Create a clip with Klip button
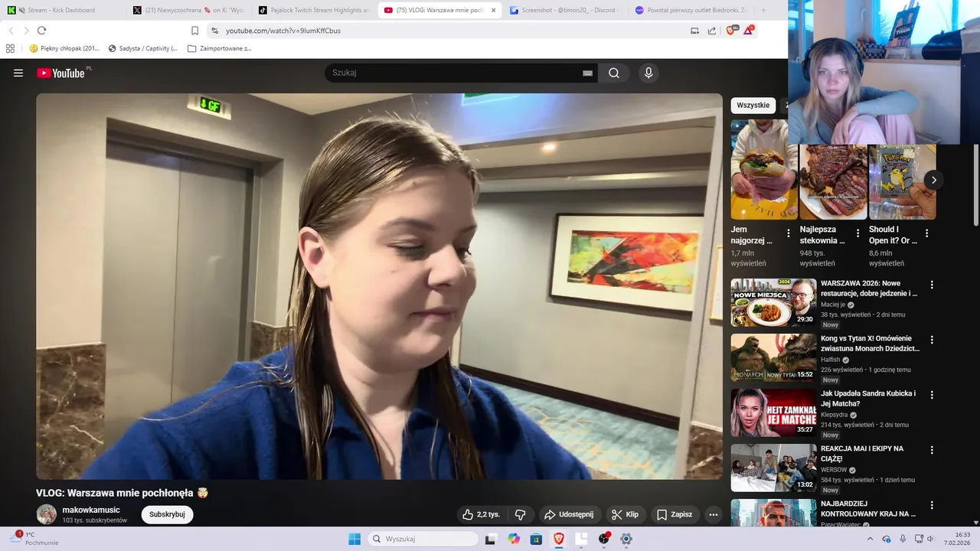The height and width of the screenshot is (551, 980). 625,514
